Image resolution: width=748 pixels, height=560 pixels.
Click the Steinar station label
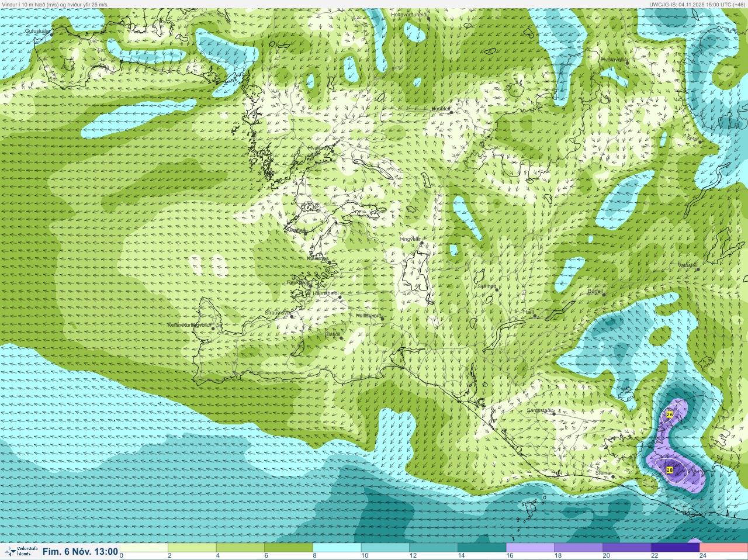point(603,473)
